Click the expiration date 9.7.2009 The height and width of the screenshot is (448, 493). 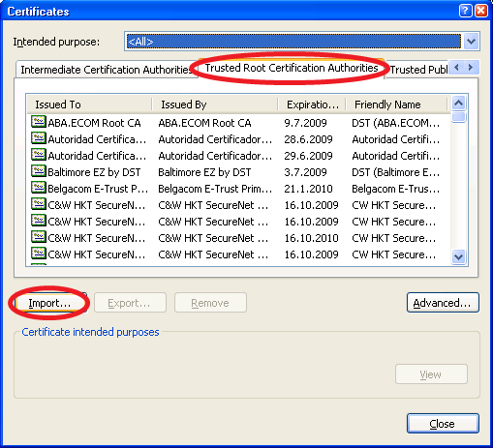[305, 123]
